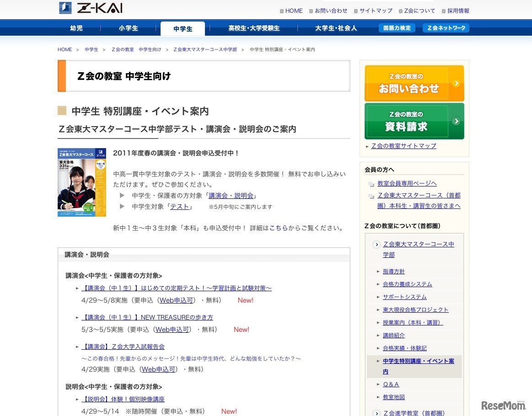Click the 国語力検定 button

click(x=397, y=27)
